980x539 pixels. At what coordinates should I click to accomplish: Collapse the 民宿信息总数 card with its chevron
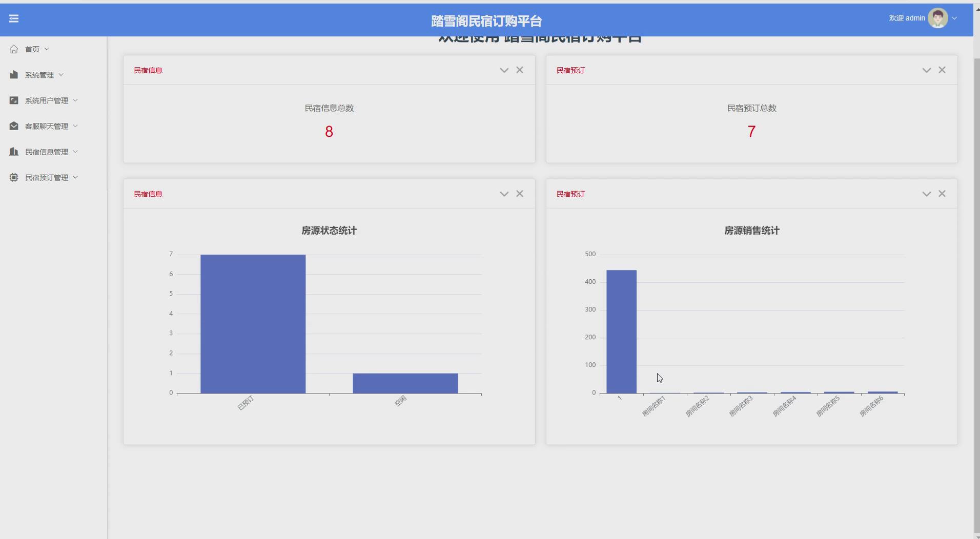coord(504,70)
